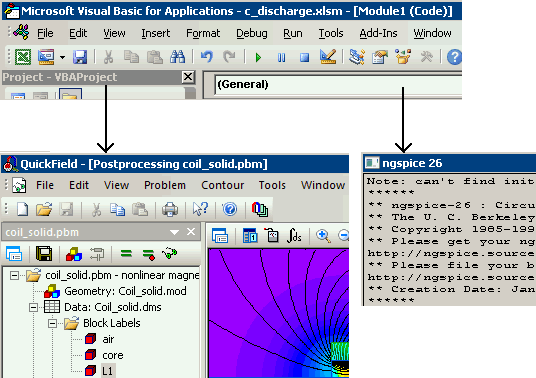Click the magnet icon in QuickField toolbar

pyautogui.click(x=260, y=209)
